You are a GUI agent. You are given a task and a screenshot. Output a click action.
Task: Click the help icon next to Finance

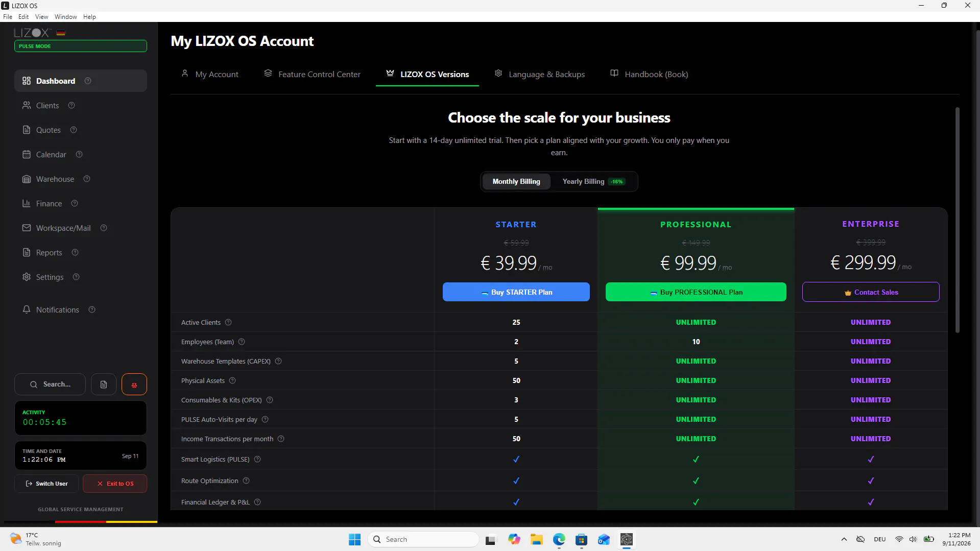[x=75, y=203]
